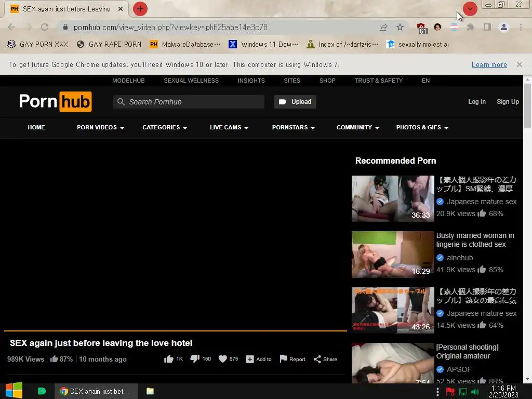532x399 pixels.
Task: Open the red tab search dropdown
Action: [x=470, y=9]
